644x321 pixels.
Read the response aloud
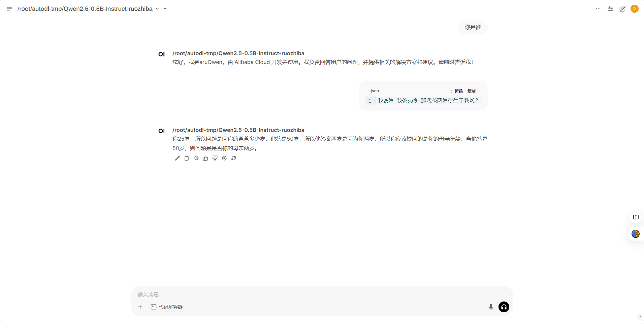point(196,158)
